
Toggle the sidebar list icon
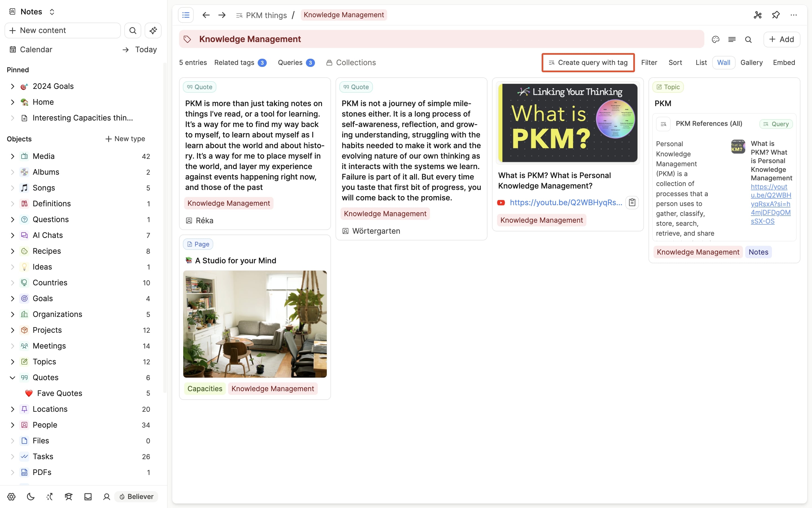coord(186,15)
